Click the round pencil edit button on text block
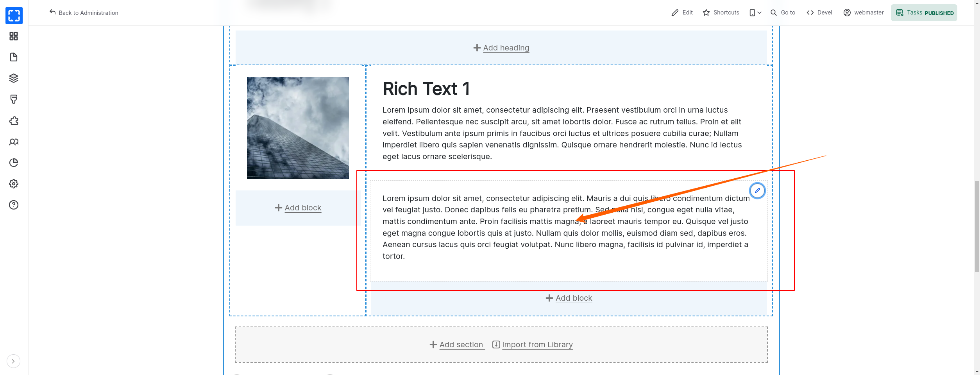This screenshot has width=980, height=375. pos(757,190)
